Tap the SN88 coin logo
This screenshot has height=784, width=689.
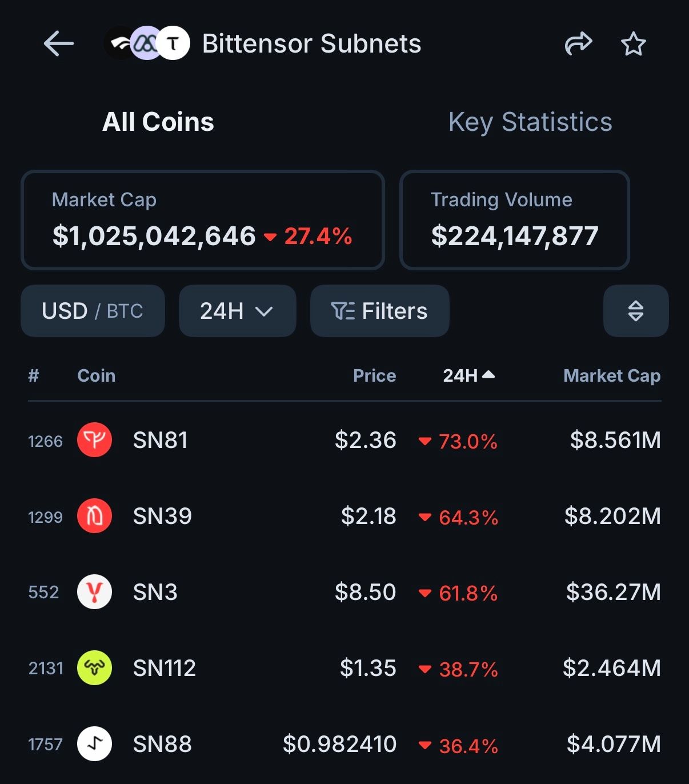coord(94,744)
